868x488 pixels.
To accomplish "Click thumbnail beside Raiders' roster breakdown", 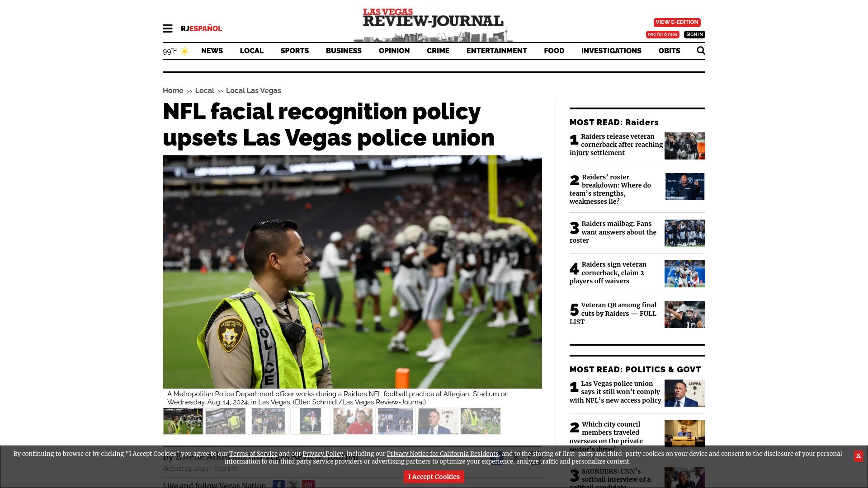I will pyautogui.click(x=684, y=187).
